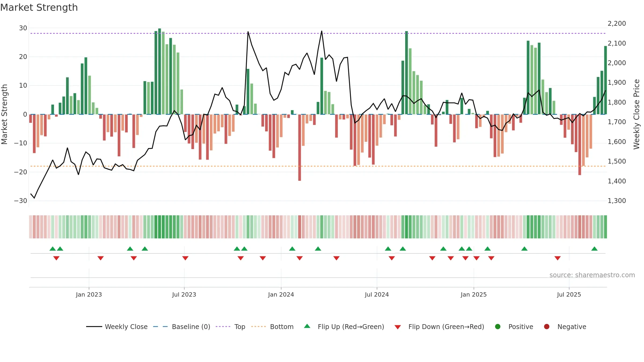
Task: Click the "2,100" price axis label
Action: click(x=617, y=43)
